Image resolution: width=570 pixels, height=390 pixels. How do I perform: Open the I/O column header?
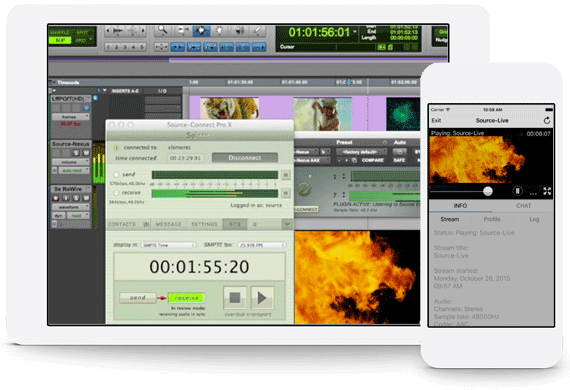[x=162, y=91]
